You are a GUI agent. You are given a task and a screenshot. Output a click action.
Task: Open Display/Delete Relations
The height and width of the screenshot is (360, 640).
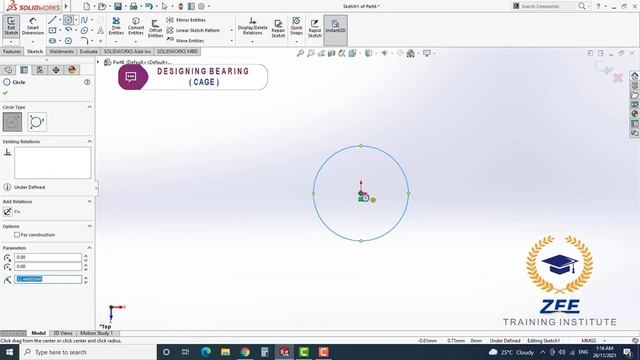point(253,26)
